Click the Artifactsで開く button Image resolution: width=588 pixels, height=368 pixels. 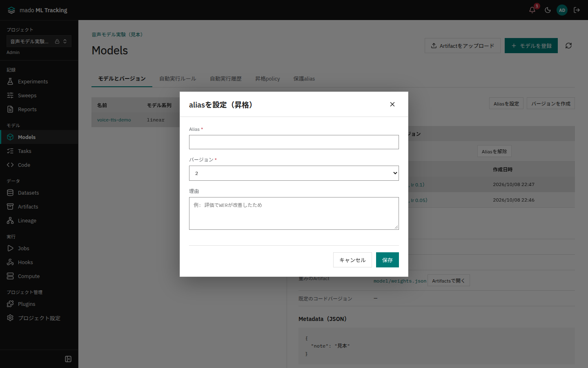(449, 280)
